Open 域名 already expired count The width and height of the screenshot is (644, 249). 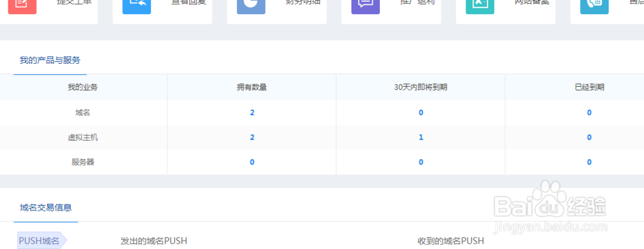pos(589,112)
